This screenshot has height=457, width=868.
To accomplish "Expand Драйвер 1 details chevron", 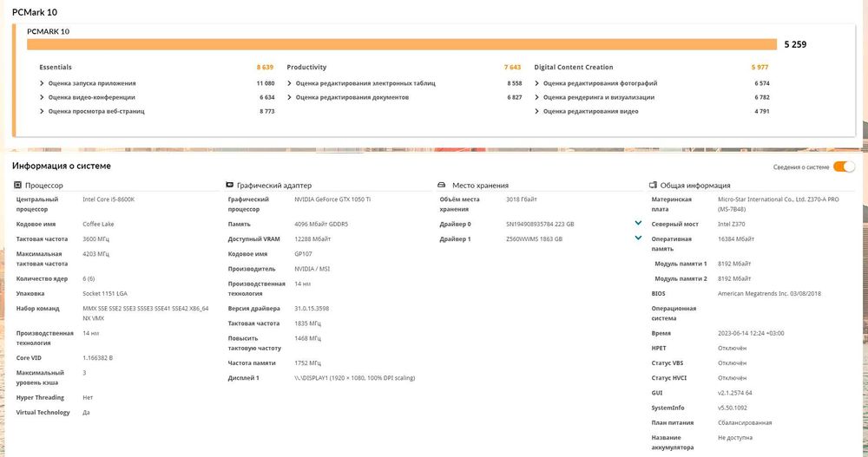I will coord(638,238).
